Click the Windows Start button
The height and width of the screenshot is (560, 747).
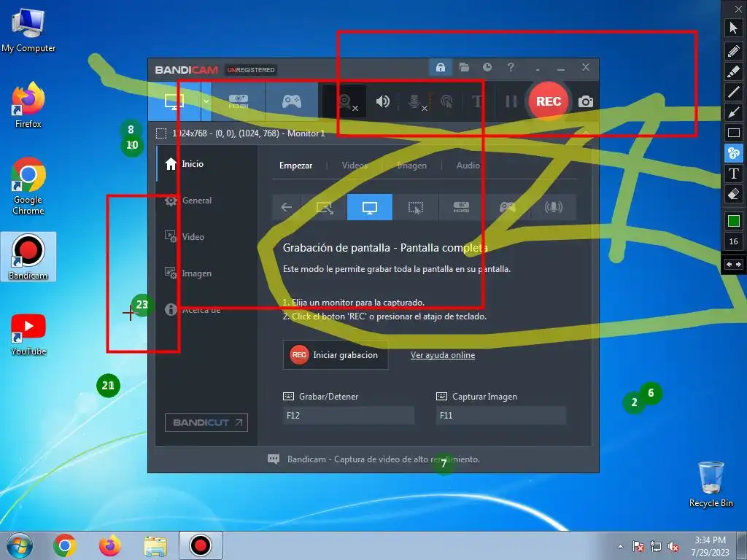tap(20, 545)
